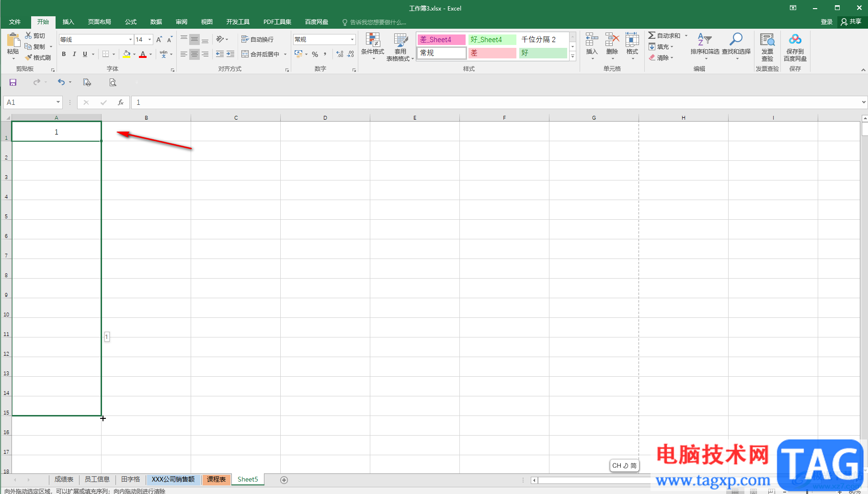Click the Format cells icon
Screen dimensions: 868x494
point(632,40)
